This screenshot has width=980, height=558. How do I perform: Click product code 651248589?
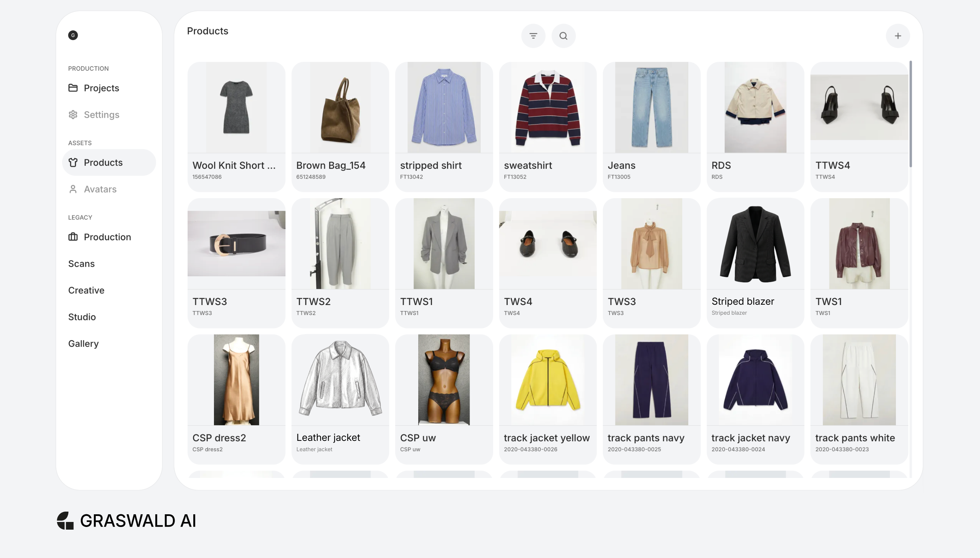pos(311,177)
